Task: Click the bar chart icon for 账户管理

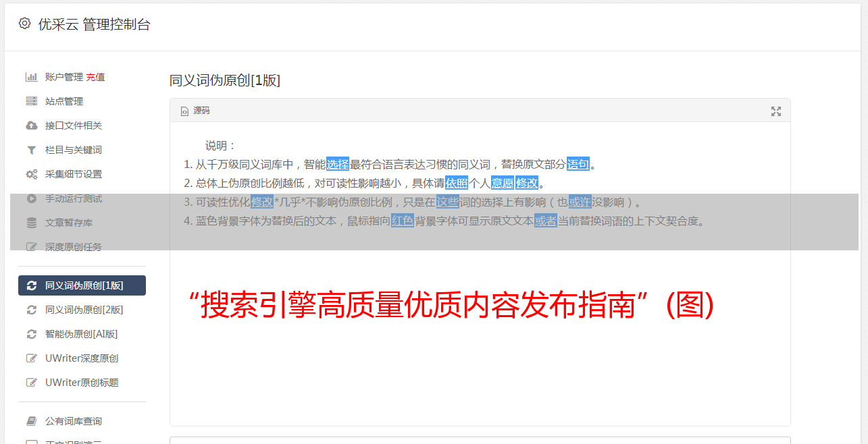Action: tap(31, 77)
